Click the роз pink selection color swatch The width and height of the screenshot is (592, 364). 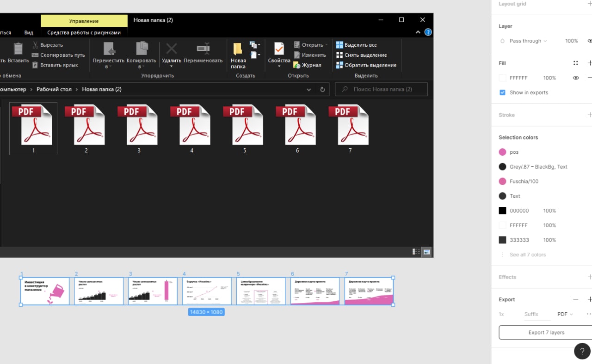point(502,152)
